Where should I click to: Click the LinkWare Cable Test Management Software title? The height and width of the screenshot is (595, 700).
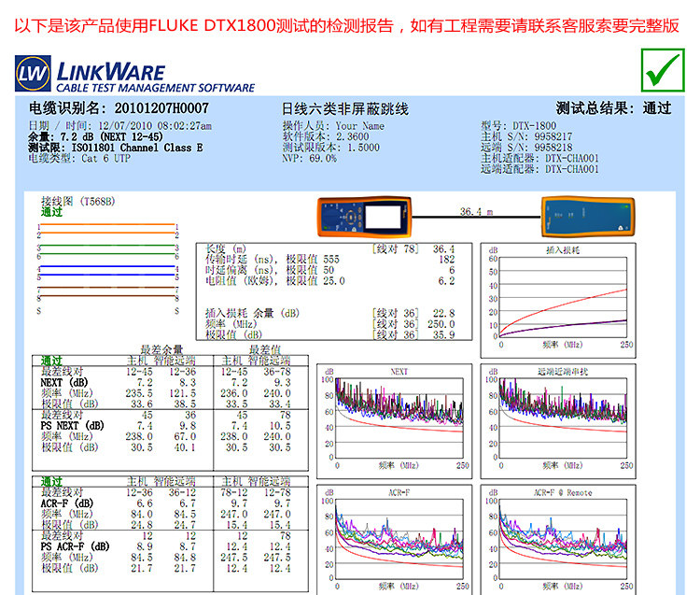(x=155, y=78)
